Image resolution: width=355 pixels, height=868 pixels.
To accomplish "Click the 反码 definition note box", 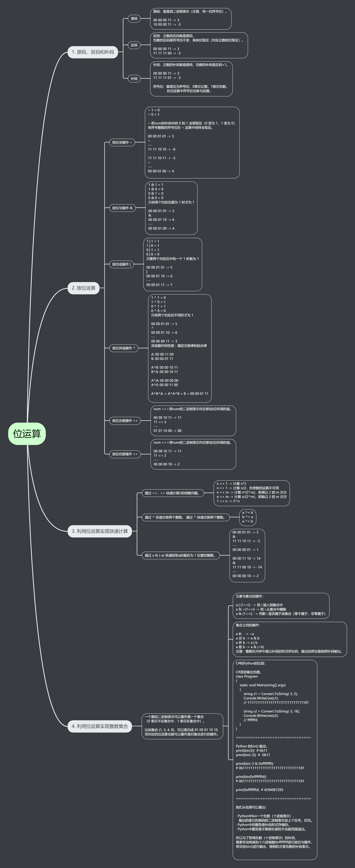I will pyautogui.click(x=199, y=45).
